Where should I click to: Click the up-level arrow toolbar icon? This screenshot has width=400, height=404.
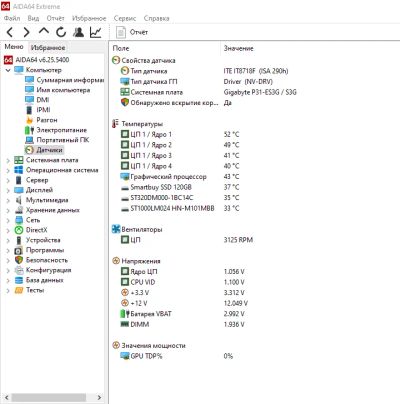44,31
